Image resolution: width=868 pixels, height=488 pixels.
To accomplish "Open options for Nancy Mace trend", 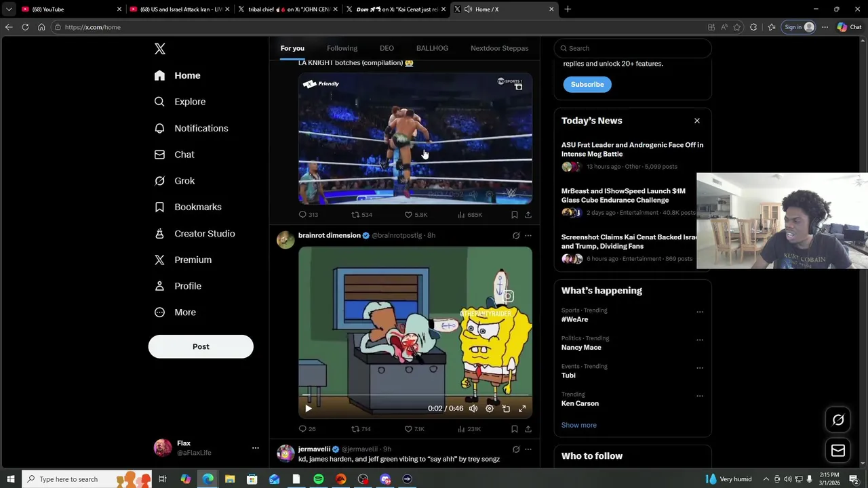I will (700, 340).
